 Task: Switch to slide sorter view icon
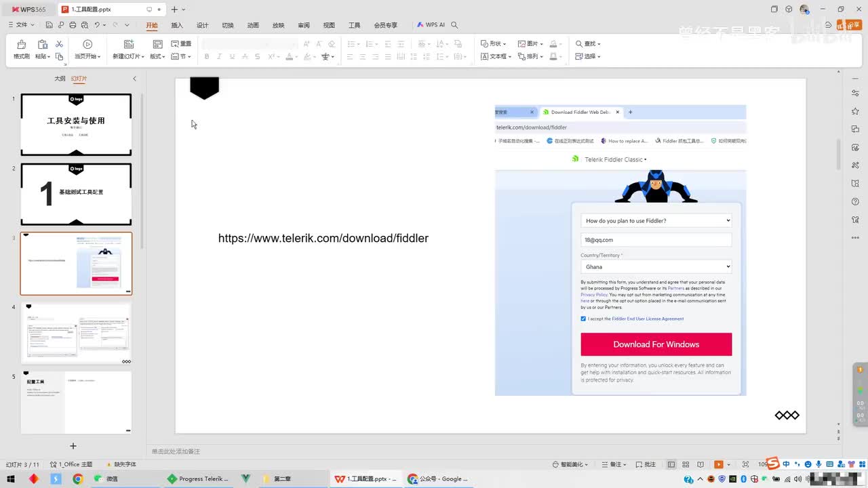click(x=685, y=464)
